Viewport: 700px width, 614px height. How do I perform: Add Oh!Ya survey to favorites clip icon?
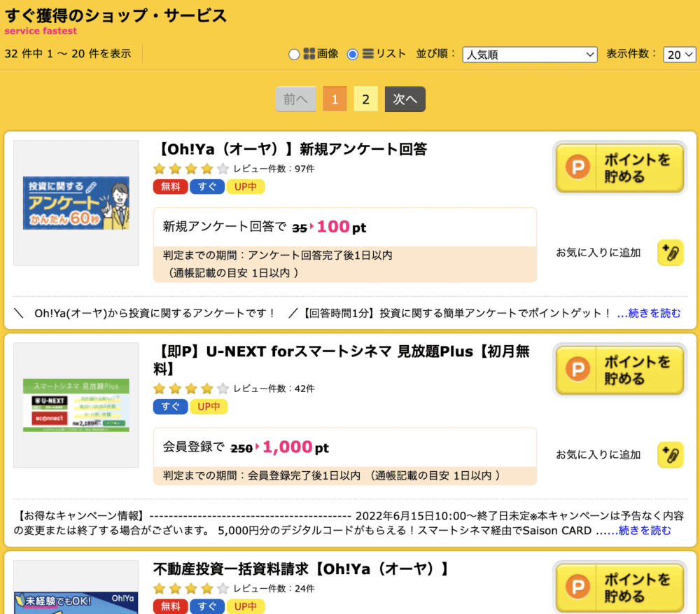670,253
